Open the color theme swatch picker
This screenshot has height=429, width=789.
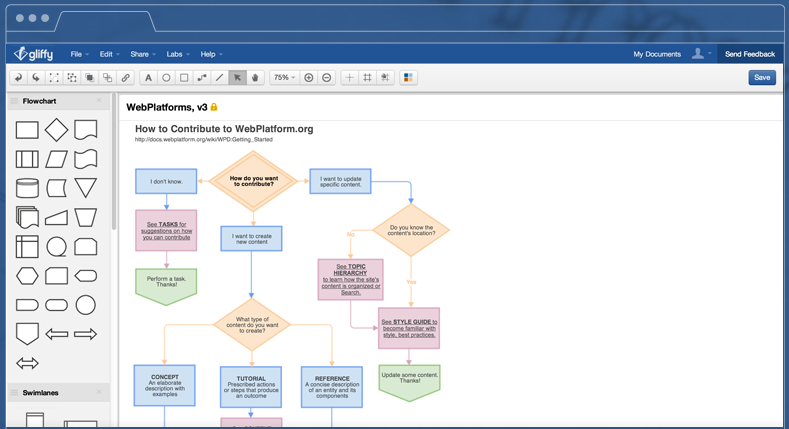(x=408, y=77)
